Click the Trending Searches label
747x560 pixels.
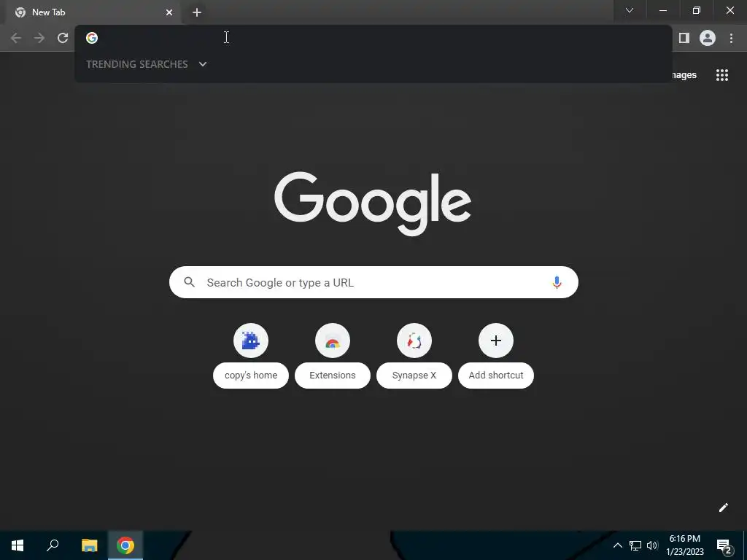[x=137, y=64]
